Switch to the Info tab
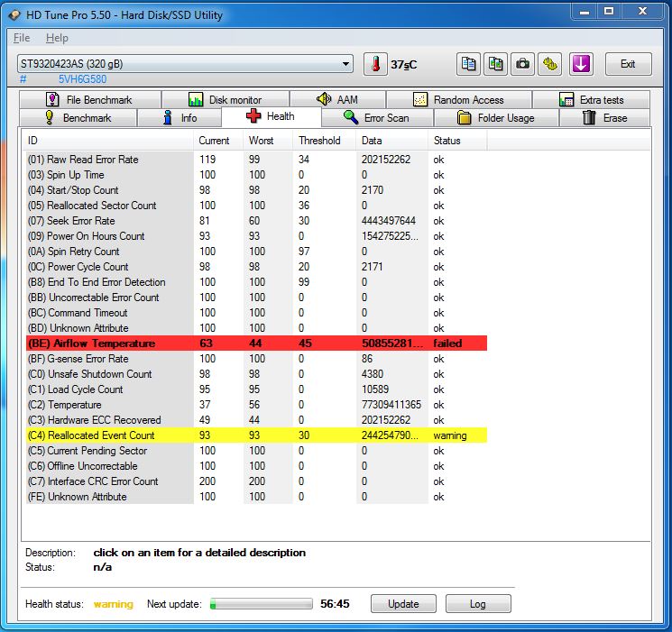 coord(180,118)
